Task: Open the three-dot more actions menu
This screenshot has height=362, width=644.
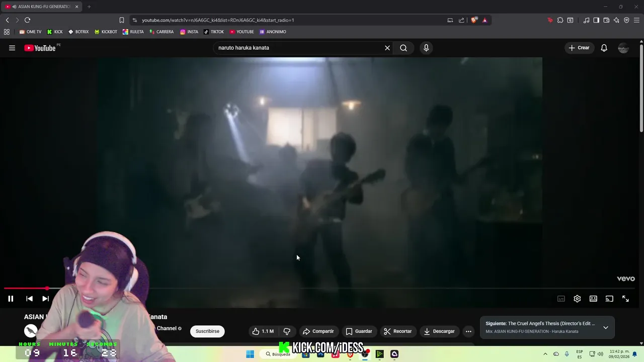Action: coord(468,331)
